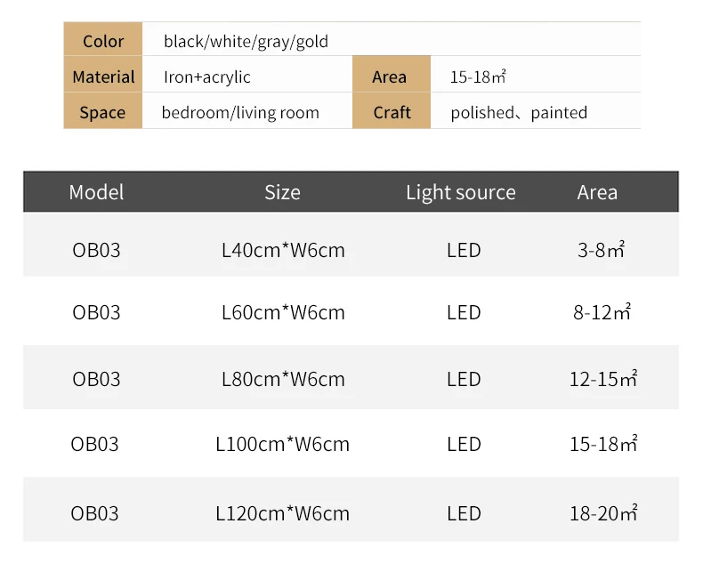Select the L60cm*W6cm size cell
Image resolution: width=703 pixels, height=588 pixels.
click(283, 312)
